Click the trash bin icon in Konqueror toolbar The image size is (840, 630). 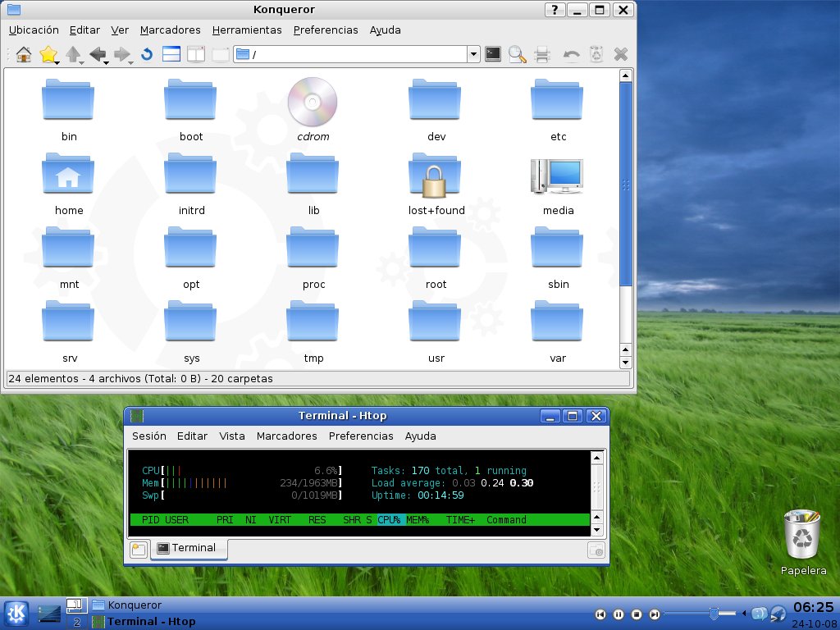[x=596, y=54]
